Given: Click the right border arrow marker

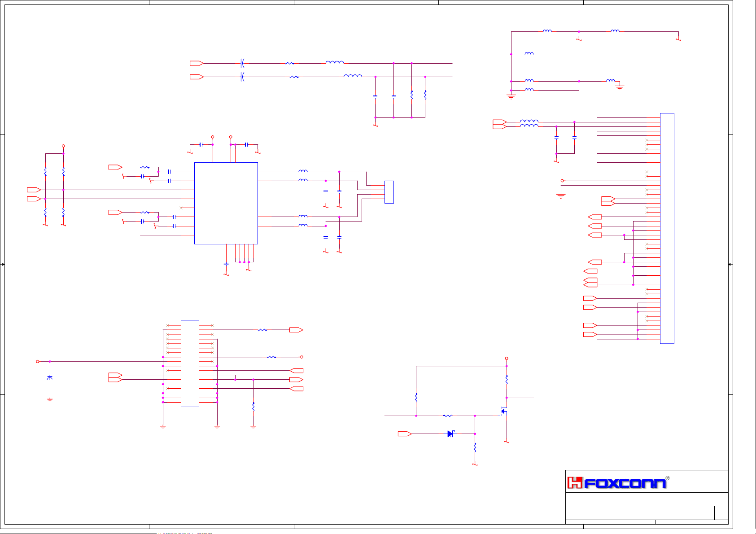Looking at the screenshot, I should tap(730, 265).
